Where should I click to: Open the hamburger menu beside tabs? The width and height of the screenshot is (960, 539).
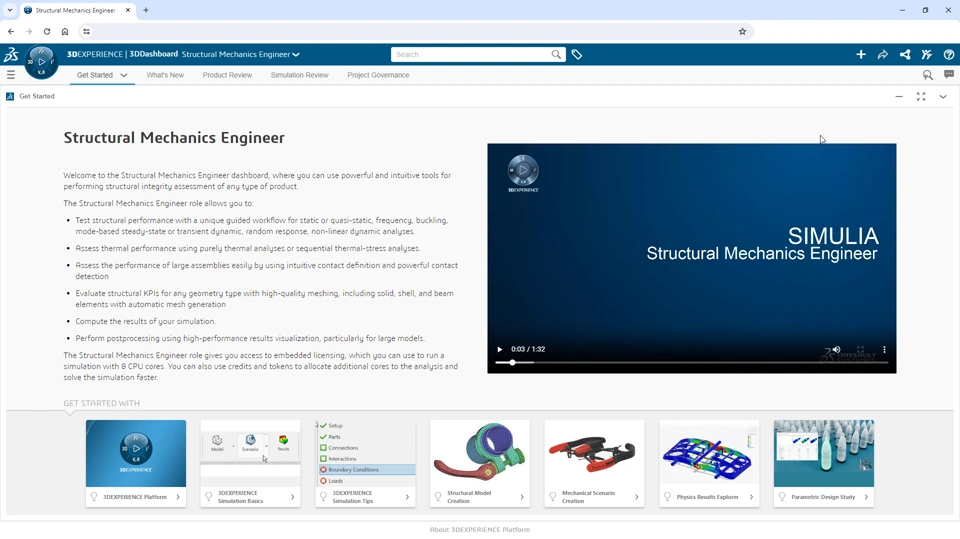10,75
